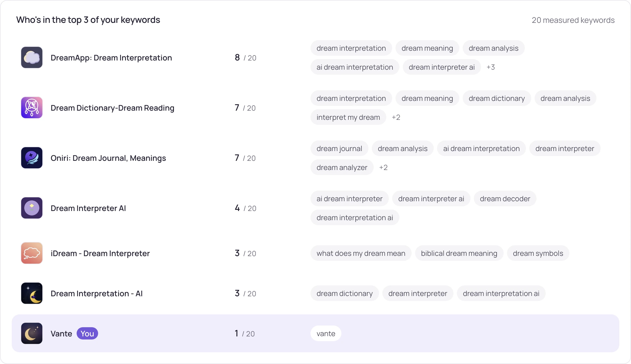Screen dimensions: 631x364
Task: Select 'dream dictionary' chip in Dream Interpretation - AI row
Action: click(x=344, y=293)
